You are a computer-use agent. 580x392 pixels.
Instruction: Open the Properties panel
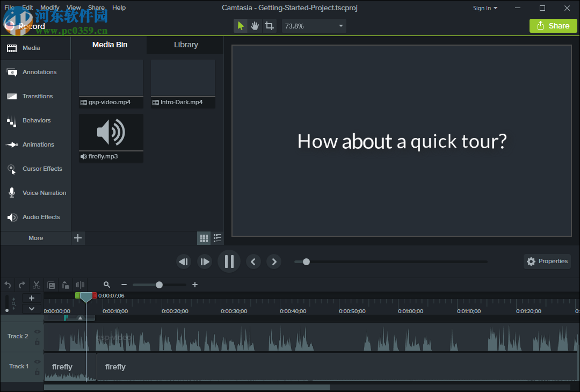coord(547,262)
